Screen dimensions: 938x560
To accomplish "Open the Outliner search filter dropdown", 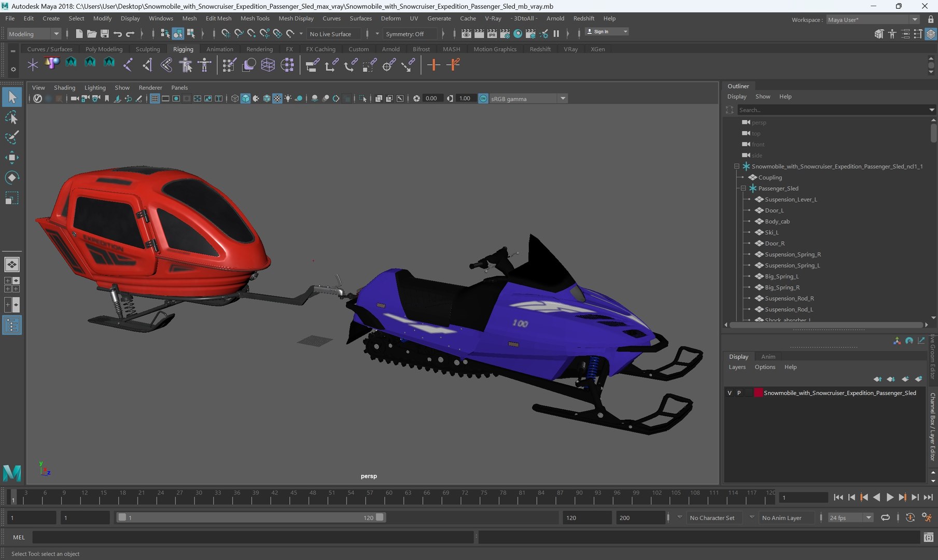I will pos(931,110).
